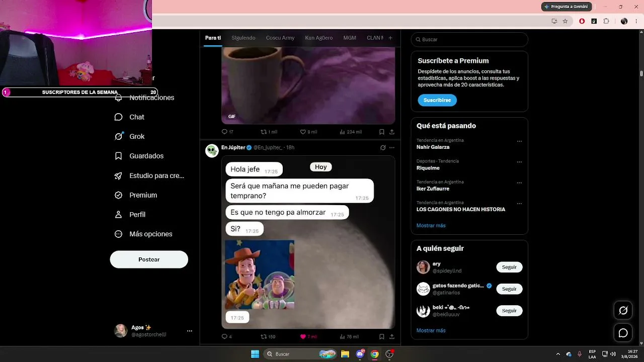The width and height of the screenshot is (644, 362).
Task: Click the install app icon in address bar
Action: tap(554, 21)
